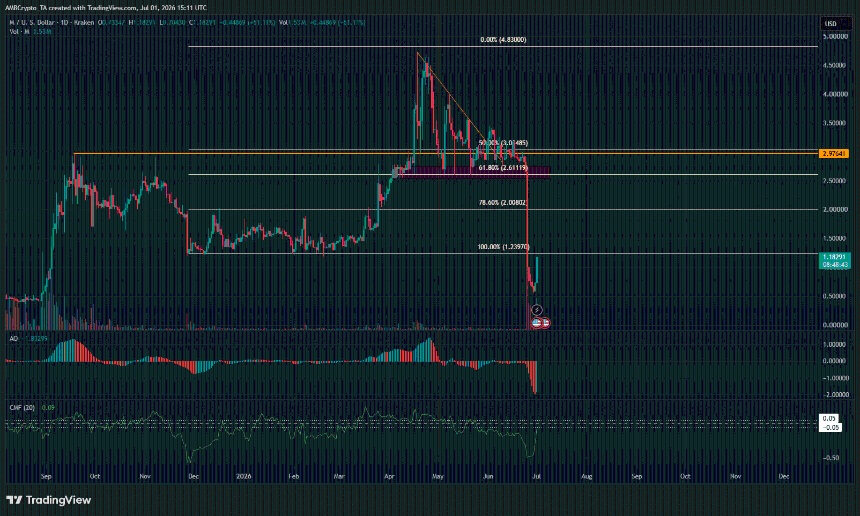Click the Jul label on time axis
This screenshot has height=516, width=860.
click(536, 477)
